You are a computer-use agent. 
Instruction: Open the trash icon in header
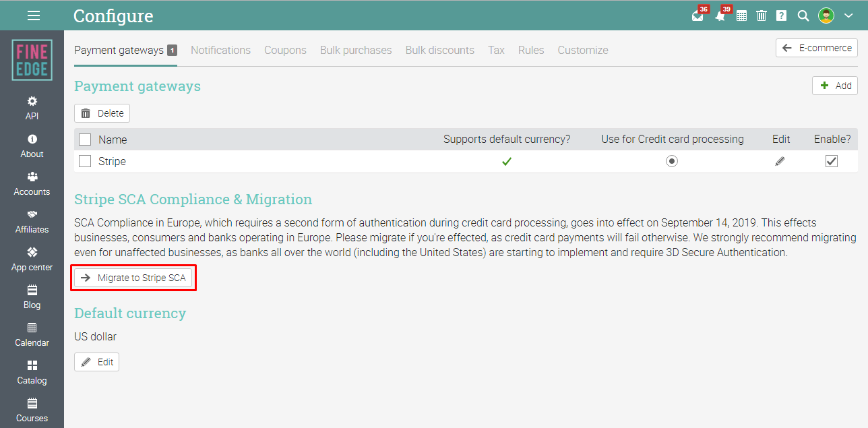tap(762, 16)
